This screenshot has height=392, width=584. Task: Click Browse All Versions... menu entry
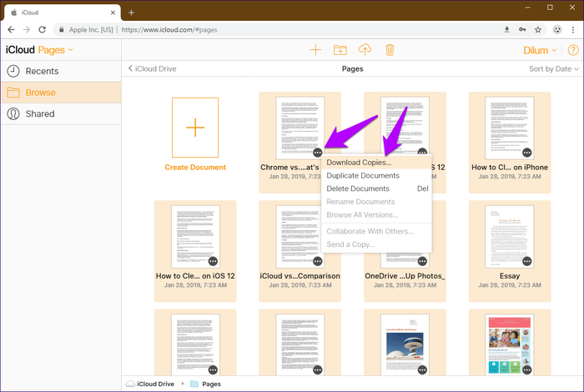[x=376, y=215]
